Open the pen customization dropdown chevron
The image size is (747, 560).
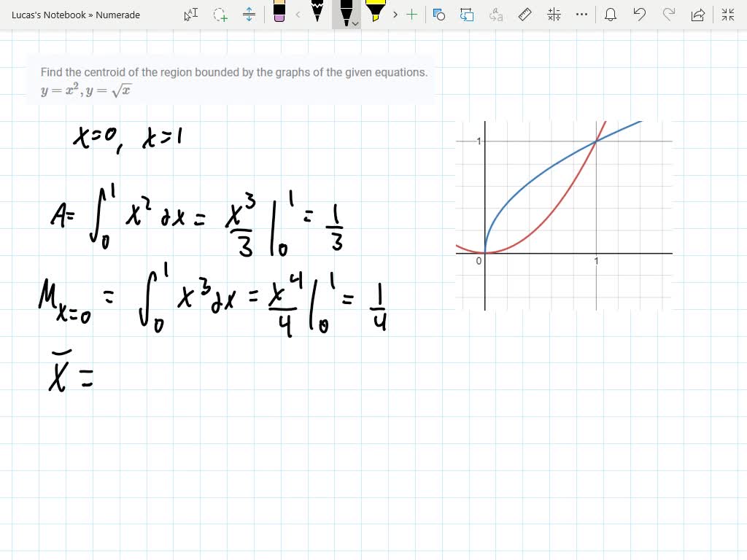(355, 24)
